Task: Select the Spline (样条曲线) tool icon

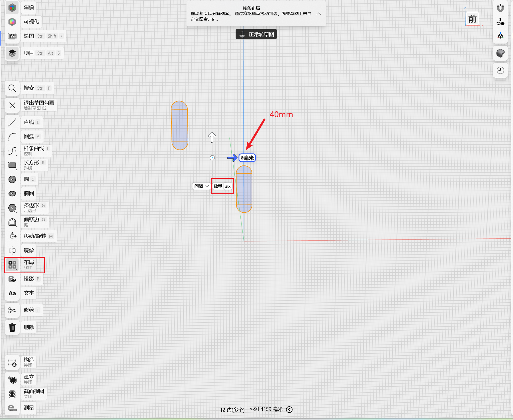Action: [x=12, y=151]
